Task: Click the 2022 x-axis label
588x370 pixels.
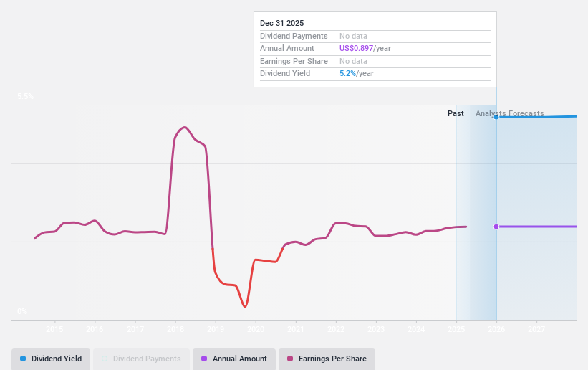Action: (x=336, y=329)
